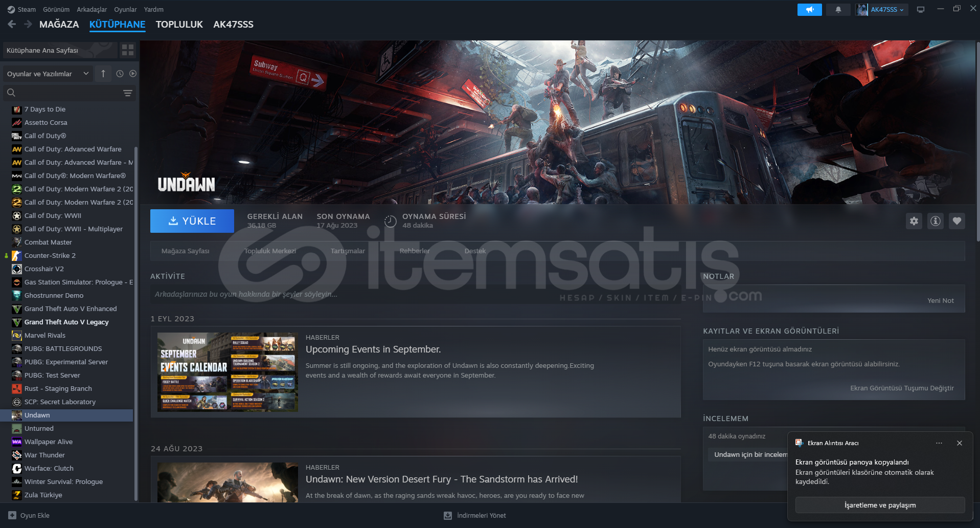Create a new note with Yeni Not
980x528 pixels.
(x=941, y=300)
